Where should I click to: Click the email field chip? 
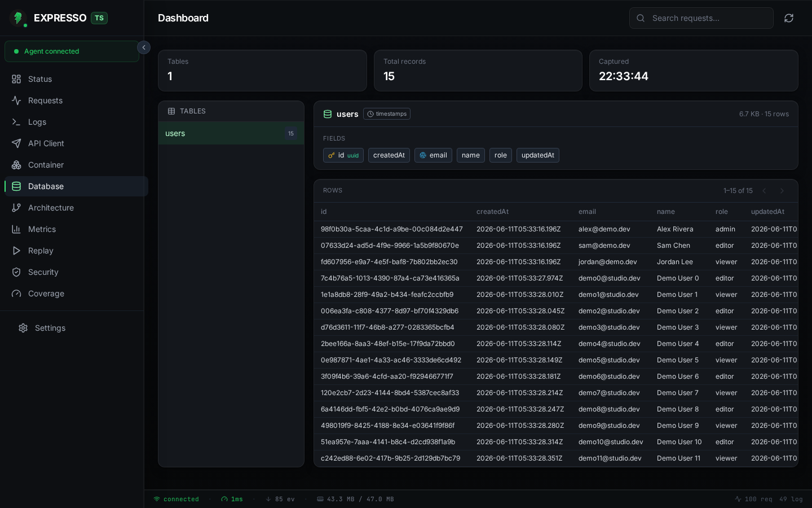click(433, 155)
